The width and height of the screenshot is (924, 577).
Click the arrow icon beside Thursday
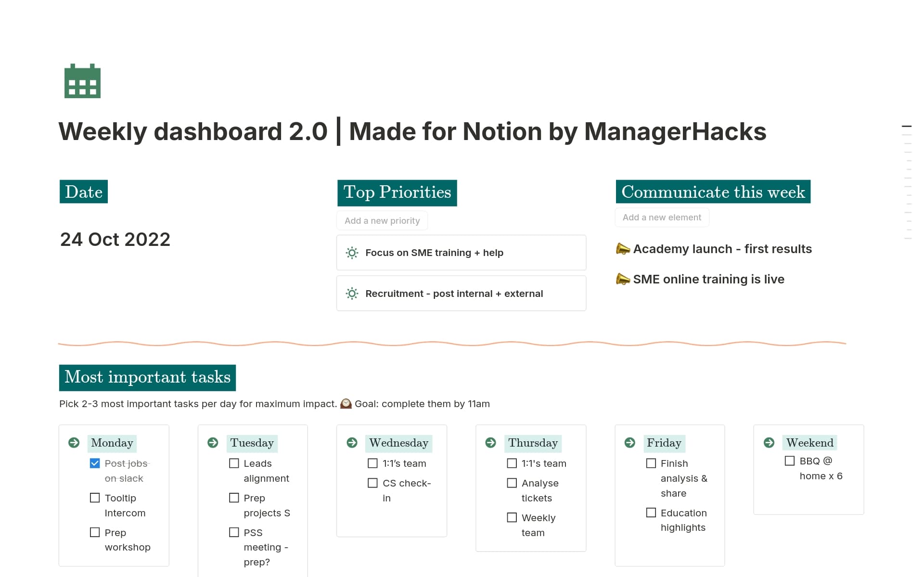point(490,443)
